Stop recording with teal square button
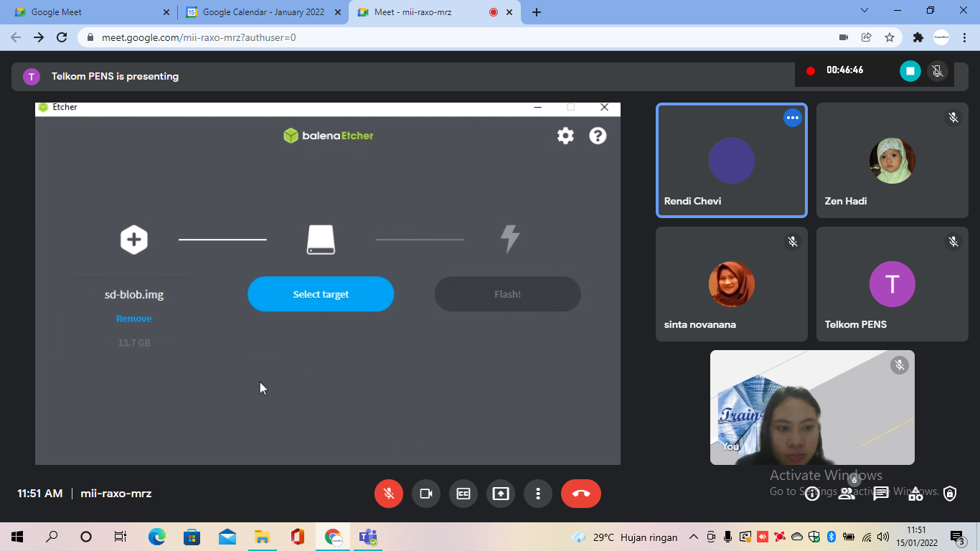This screenshot has width=980, height=551. coord(910,70)
